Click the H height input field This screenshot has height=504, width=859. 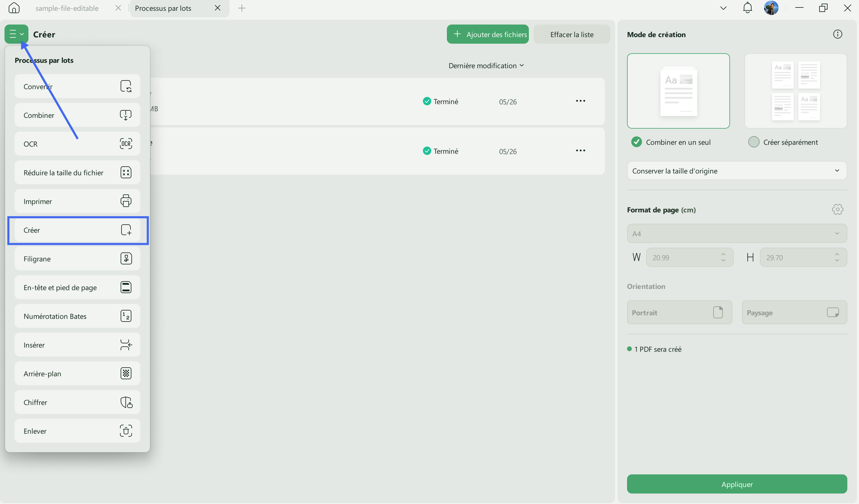tap(803, 257)
